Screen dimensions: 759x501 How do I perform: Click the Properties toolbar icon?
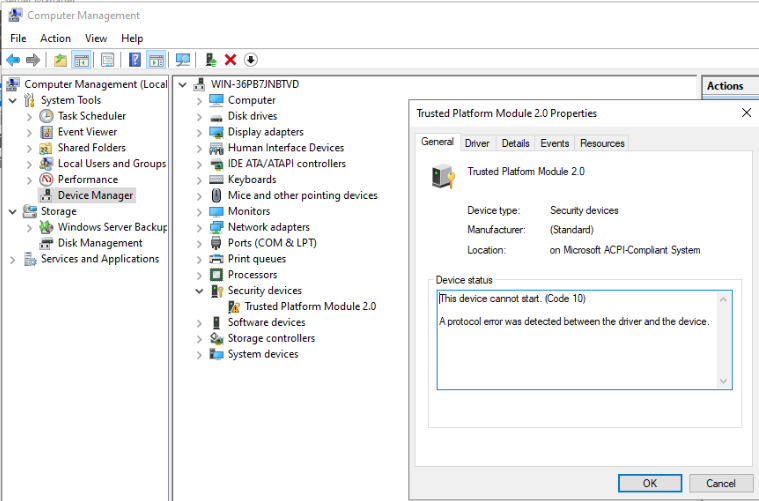coord(107,60)
